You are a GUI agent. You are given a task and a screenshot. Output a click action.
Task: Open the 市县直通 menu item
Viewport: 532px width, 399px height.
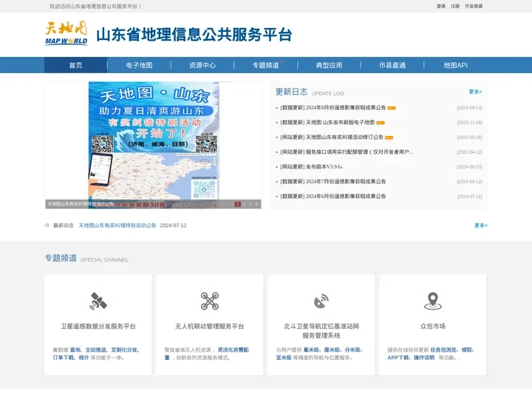point(392,65)
